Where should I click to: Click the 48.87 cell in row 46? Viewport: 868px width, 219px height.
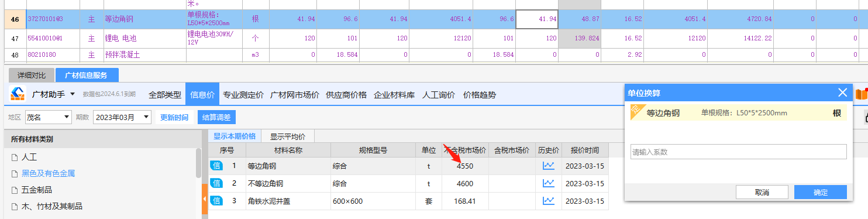coord(580,19)
